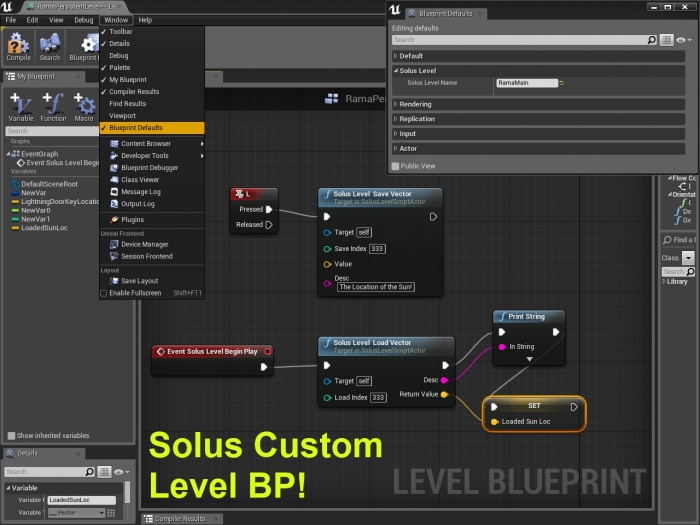The height and width of the screenshot is (525, 700).
Task: Open the Help menu
Action: [145, 20]
